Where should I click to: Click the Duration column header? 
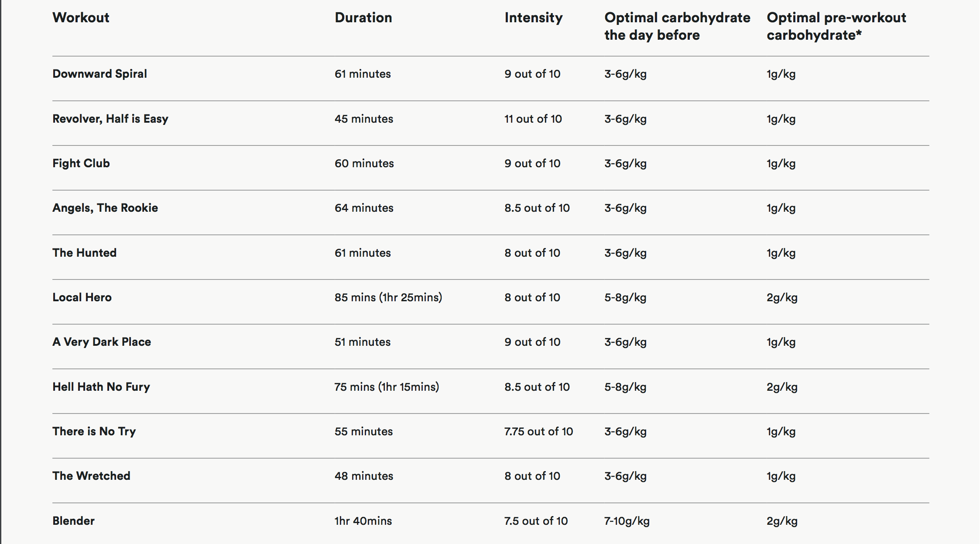click(363, 18)
